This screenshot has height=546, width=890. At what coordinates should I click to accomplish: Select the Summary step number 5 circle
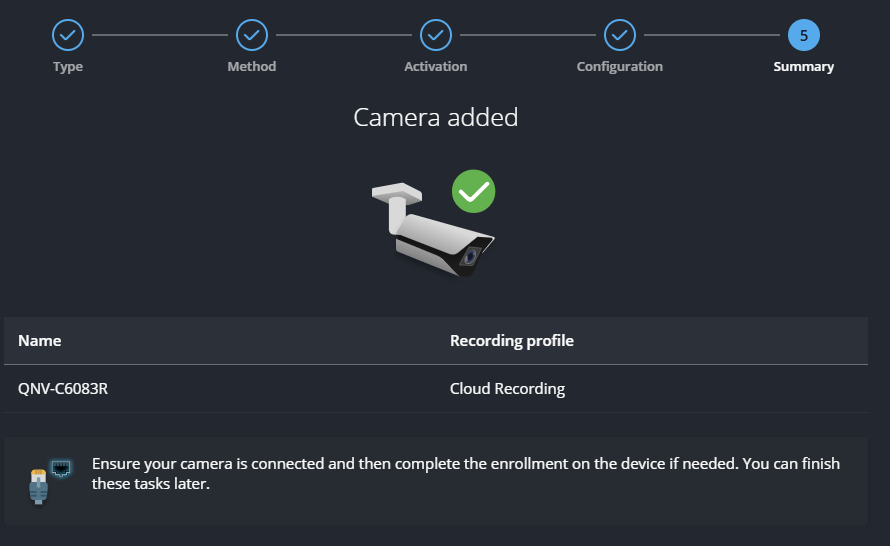803,36
